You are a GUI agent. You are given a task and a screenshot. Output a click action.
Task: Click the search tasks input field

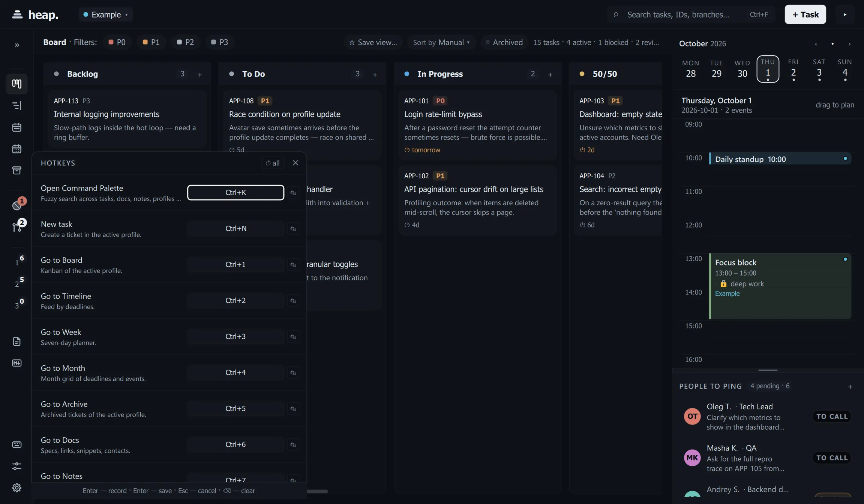pyautogui.click(x=691, y=15)
